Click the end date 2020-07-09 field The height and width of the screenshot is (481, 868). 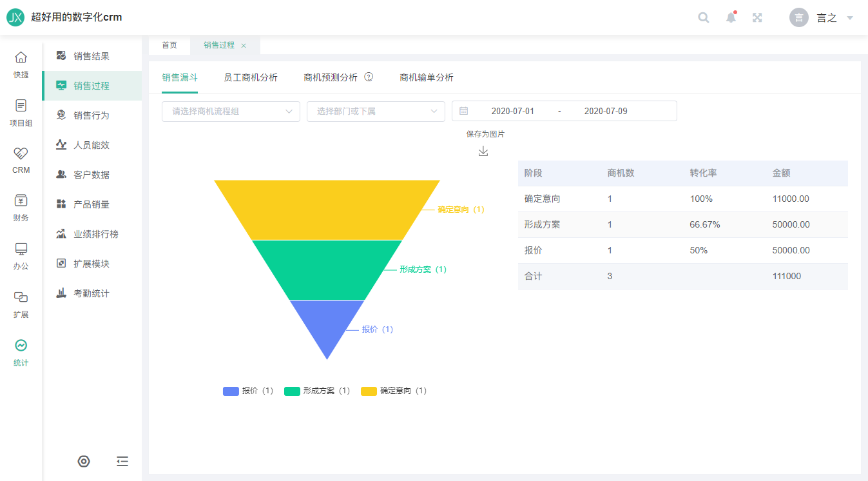606,111
